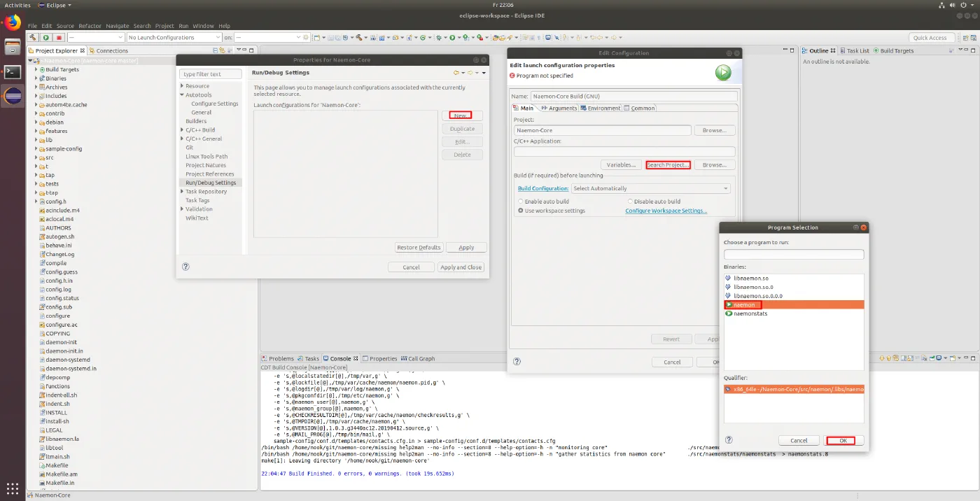Screen dimensions: 980x501
Task: Open the launch target 'on' dropdown
Action: [268, 37]
